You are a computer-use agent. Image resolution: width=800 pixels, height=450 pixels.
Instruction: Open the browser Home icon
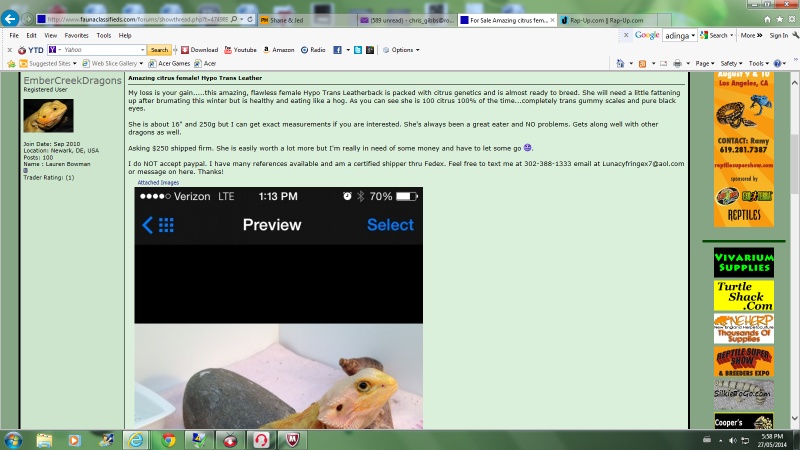coord(767,19)
